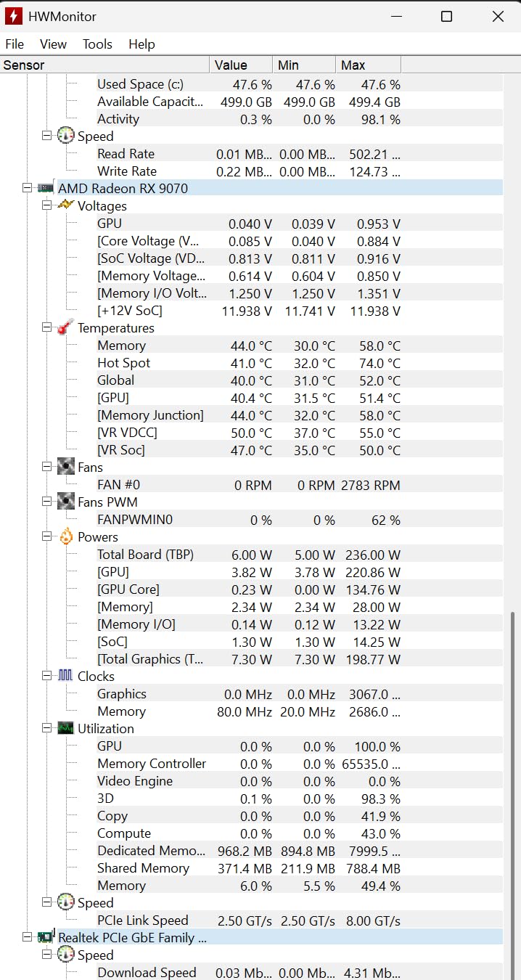Select the Realtek PCIe GbE Family row
521x980 pixels.
click(279, 937)
